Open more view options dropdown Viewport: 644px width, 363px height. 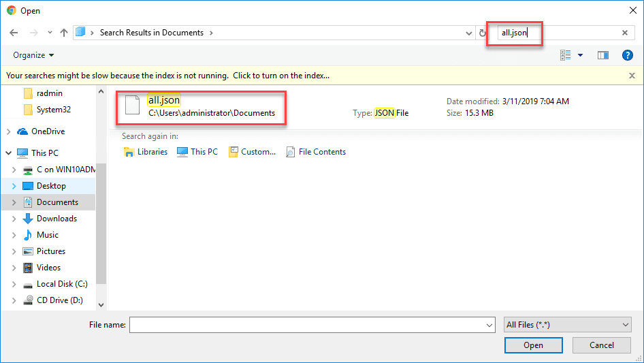pyautogui.click(x=580, y=55)
